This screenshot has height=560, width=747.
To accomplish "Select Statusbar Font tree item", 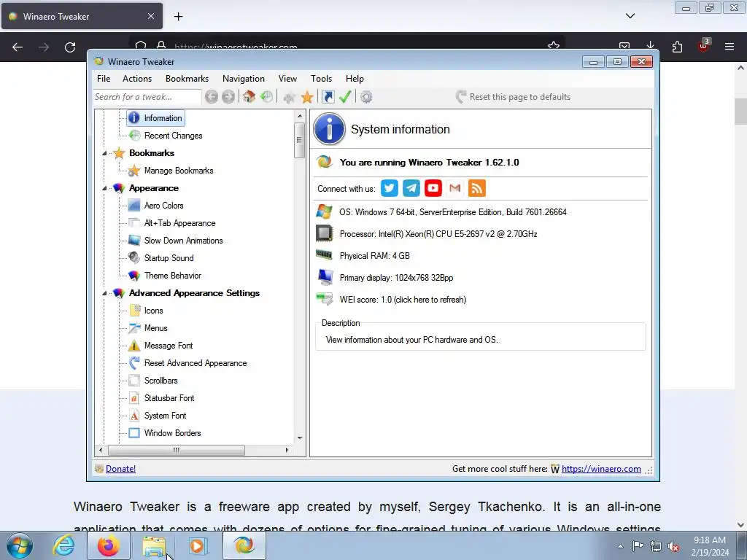I will [169, 398].
